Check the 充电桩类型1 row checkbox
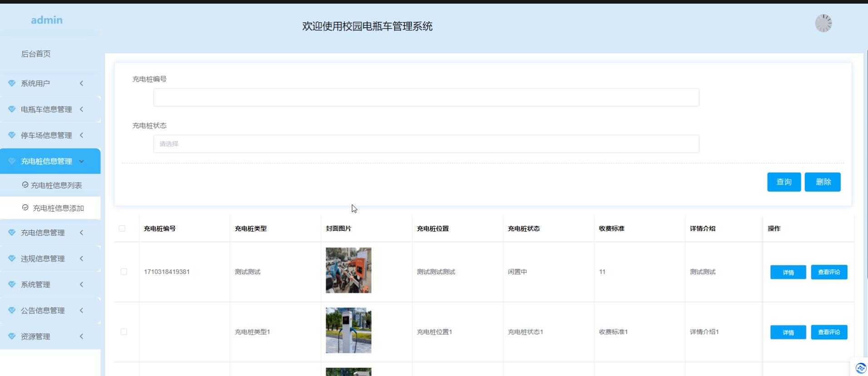Screen dimensions: 868x376 click(x=124, y=332)
